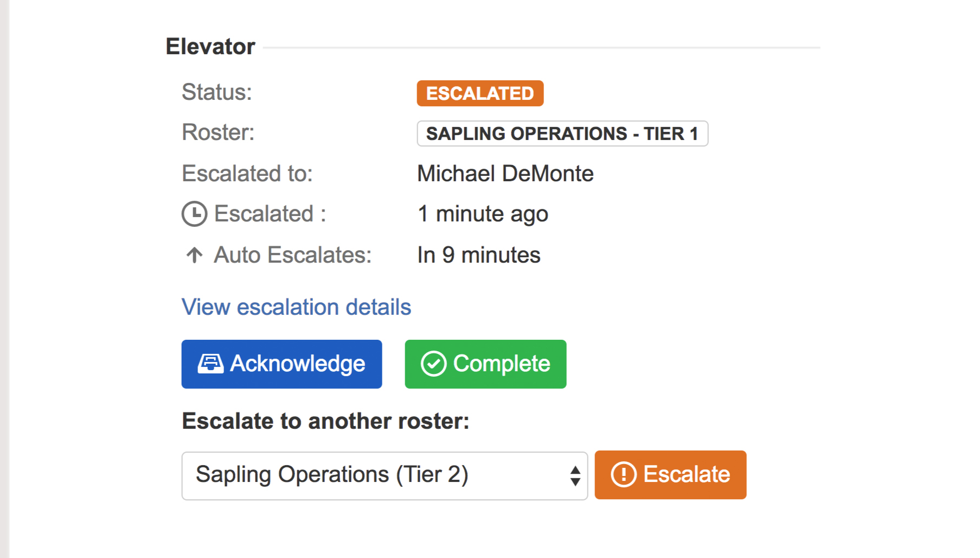Click the clock icon beside Escalated
Screen dimensions: 980x558
194,214
